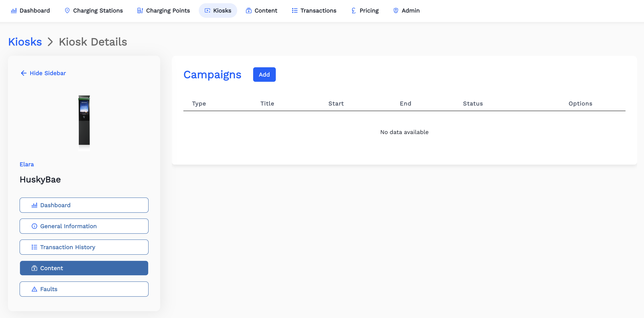Click the General Information info circle icon
644x318 pixels.
(x=34, y=226)
